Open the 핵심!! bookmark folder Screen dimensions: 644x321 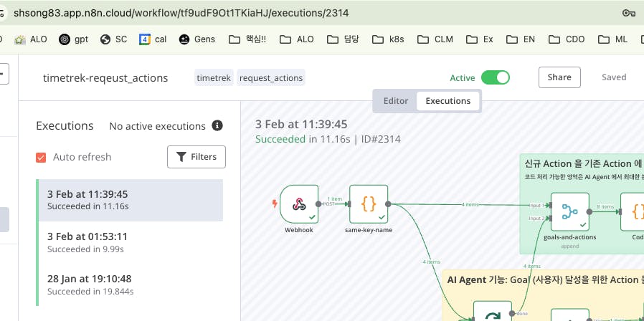pyautogui.click(x=247, y=39)
